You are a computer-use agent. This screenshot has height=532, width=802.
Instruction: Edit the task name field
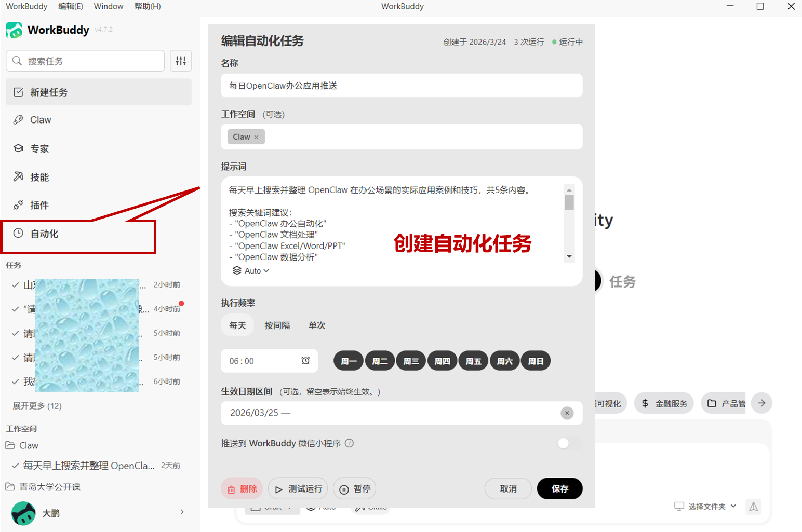pos(402,86)
